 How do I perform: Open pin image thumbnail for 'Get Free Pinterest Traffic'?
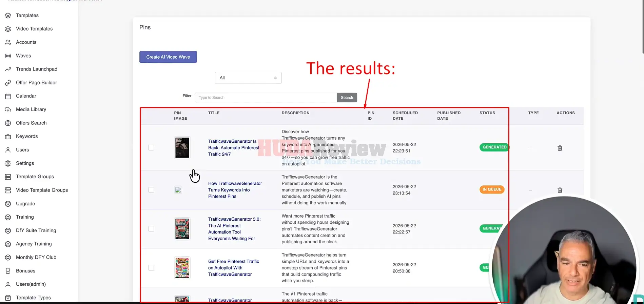[x=182, y=268]
